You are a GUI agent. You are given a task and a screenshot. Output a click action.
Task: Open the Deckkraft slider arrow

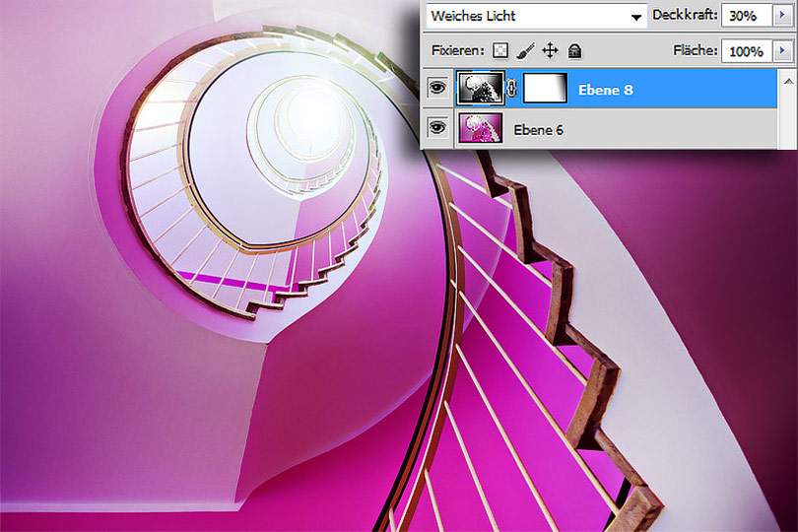783,16
